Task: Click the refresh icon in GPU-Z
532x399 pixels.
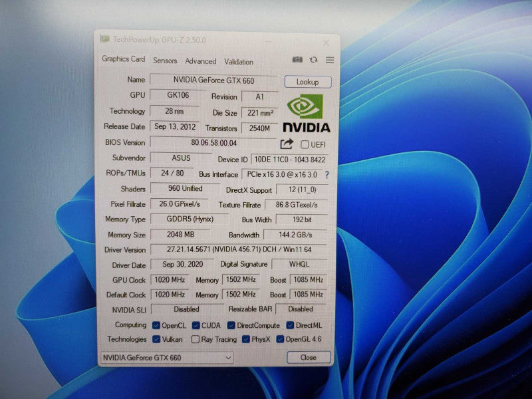Action: (x=313, y=60)
